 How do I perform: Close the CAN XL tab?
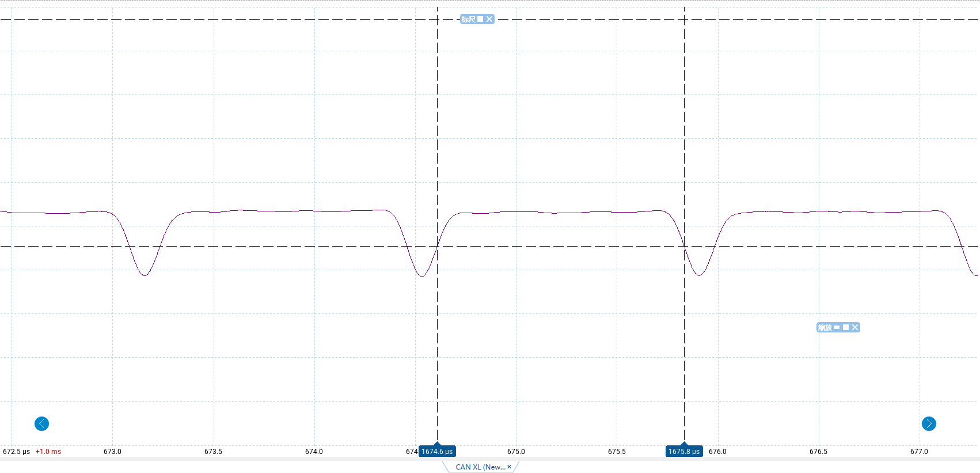[509, 467]
